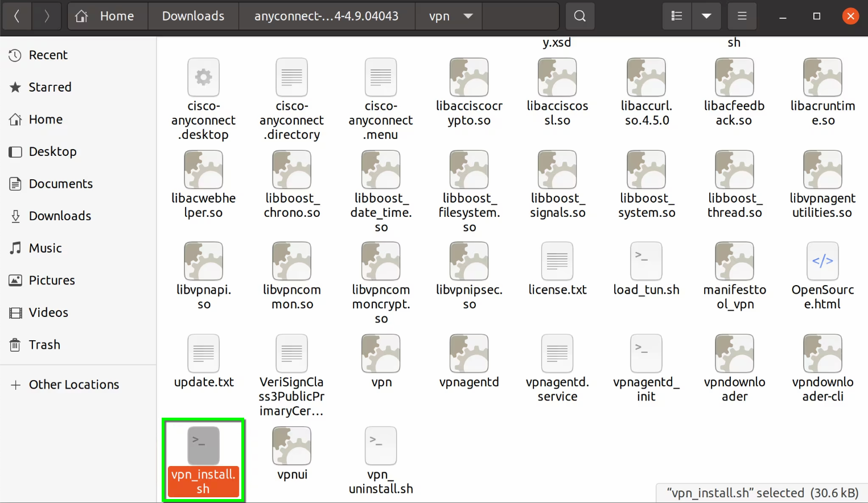The width and height of the screenshot is (868, 503).
Task: Select the vpnui executable icon
Action: [292, 446]
